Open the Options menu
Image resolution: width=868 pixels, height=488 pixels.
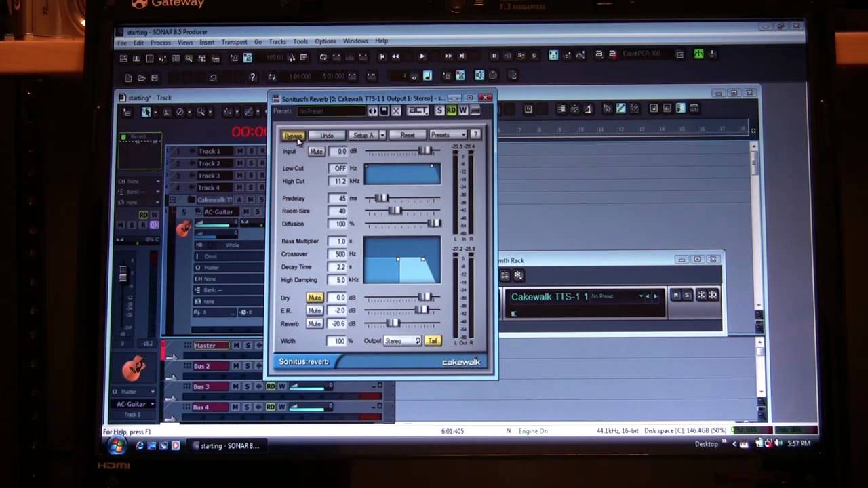click(325, 41)
